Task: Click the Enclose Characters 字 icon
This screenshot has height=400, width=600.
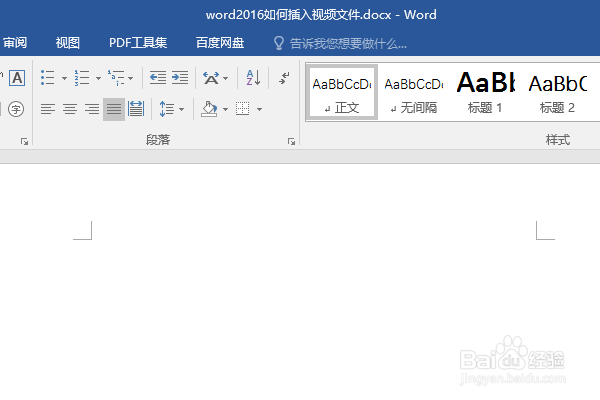Action: tap(16, 109)
